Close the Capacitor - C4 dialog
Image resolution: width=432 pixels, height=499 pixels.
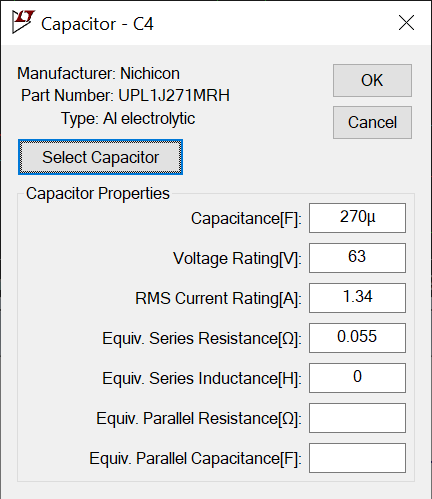tap(406, 23)
